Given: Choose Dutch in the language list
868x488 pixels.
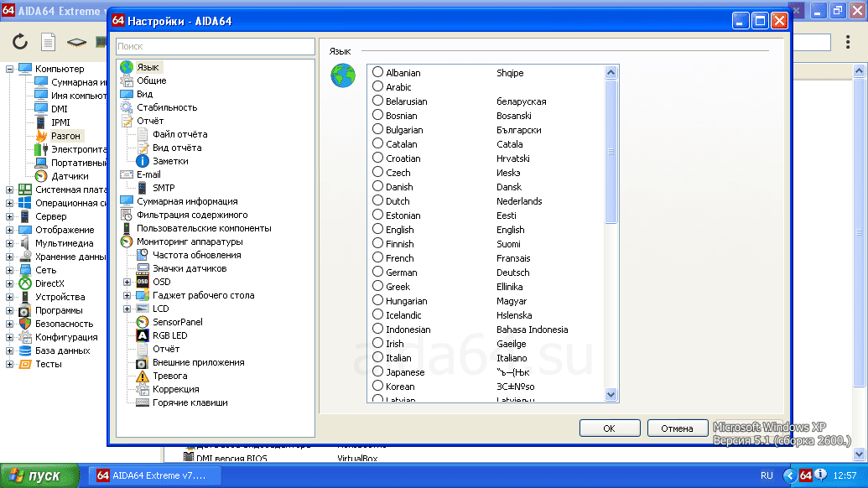Looking at the screenshot, I should coord(377,200).
